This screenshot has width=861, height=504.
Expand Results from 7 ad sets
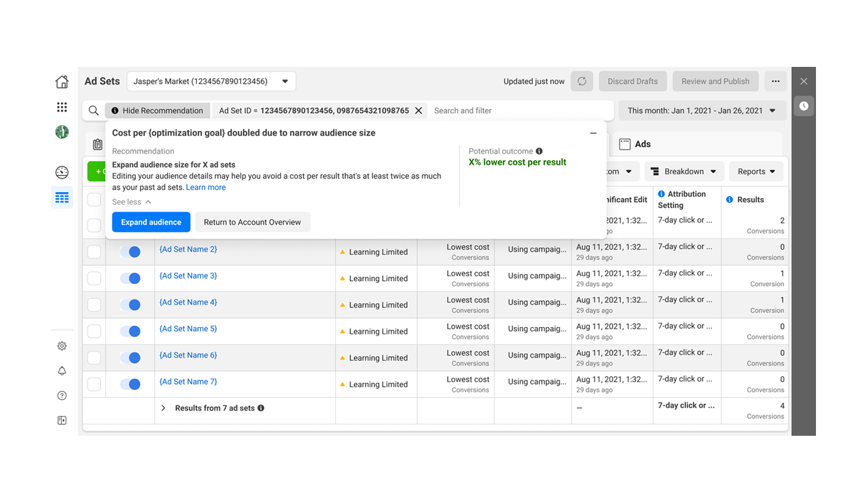point(163,408)
